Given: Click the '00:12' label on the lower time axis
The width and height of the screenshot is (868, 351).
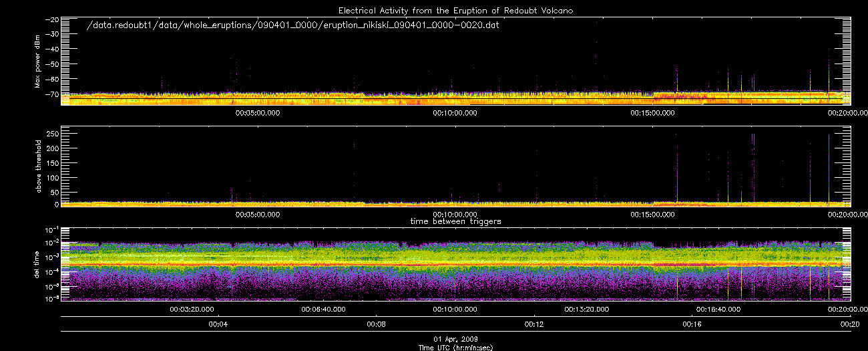Looking at the screenshot, I should pyautogui.click(x=533, y=324).
